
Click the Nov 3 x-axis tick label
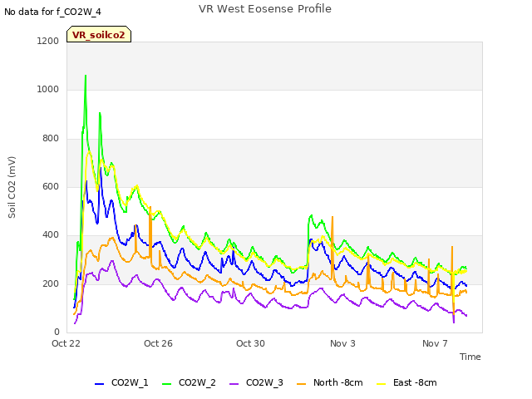pyautogui.click(x=342, y=343)
